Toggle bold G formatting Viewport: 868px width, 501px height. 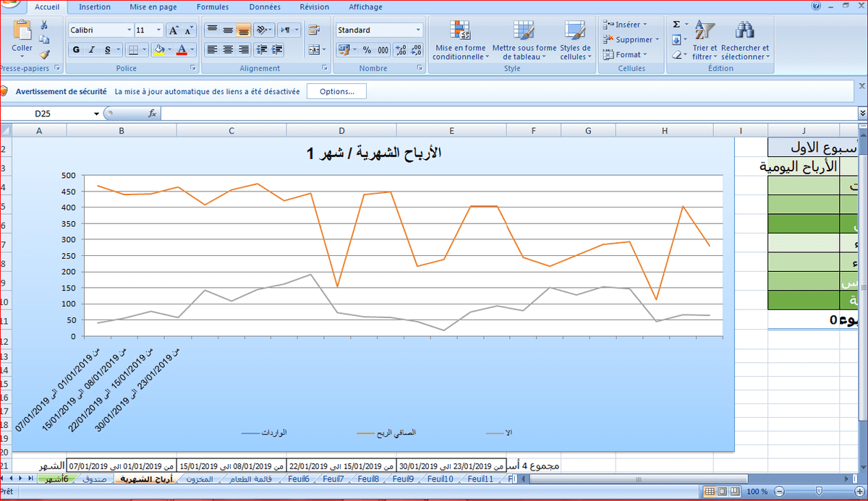[76, 50]
